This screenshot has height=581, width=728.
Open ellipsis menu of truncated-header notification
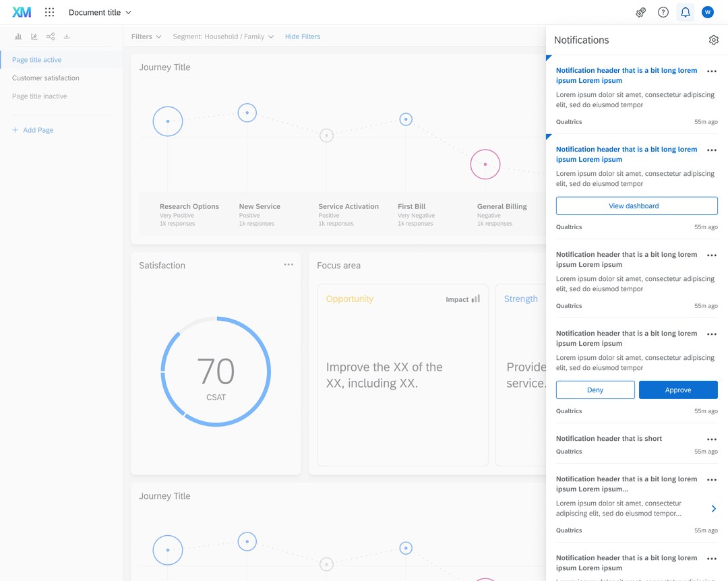pyautogui.click(x=712, y=480)
